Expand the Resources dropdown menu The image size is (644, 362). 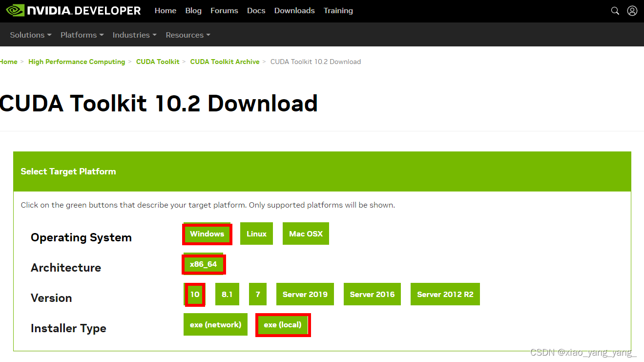[188, 35]
